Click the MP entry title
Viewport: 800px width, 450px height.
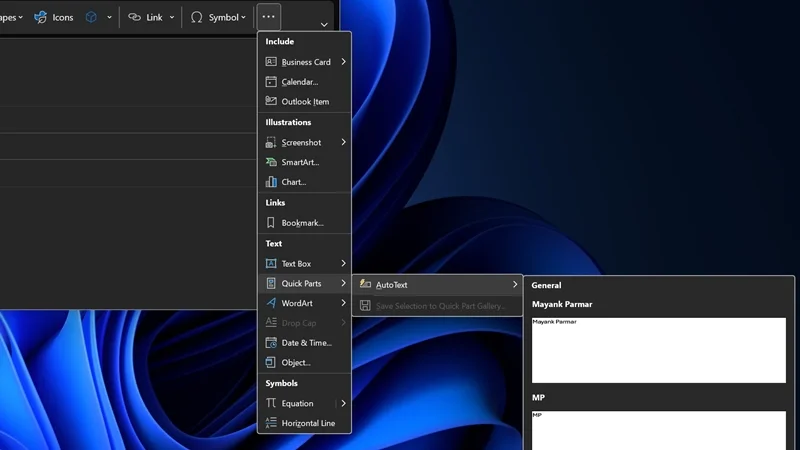pos(538,397)
